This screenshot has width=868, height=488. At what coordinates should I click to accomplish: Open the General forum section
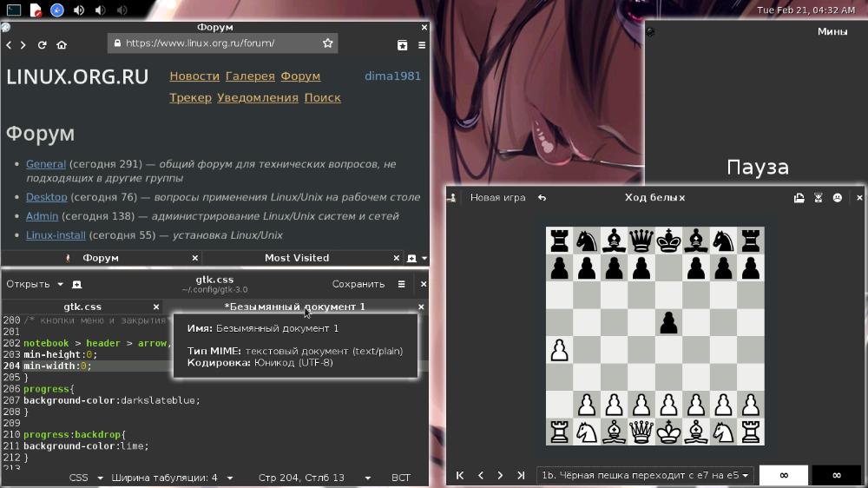tap(46, 164)
